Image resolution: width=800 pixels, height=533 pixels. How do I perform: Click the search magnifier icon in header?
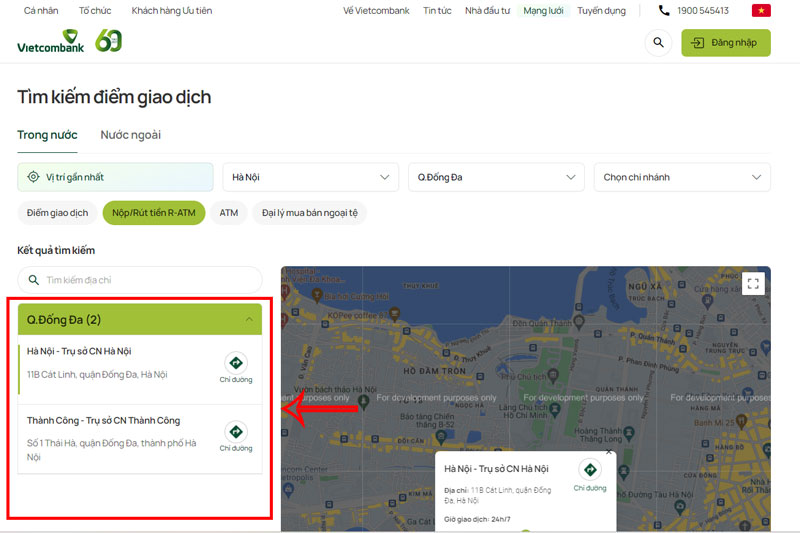pos(658,42)
